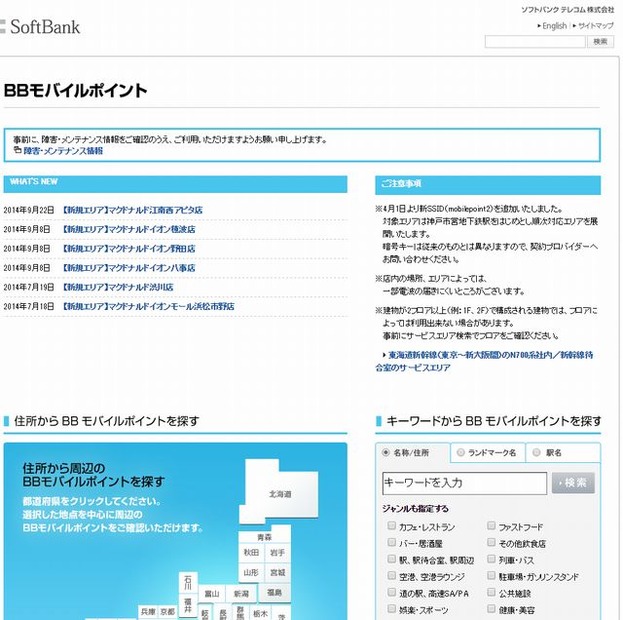Click the 2014年7月19日 news date
Screen dimensions: 623x620
coord(29,287)
